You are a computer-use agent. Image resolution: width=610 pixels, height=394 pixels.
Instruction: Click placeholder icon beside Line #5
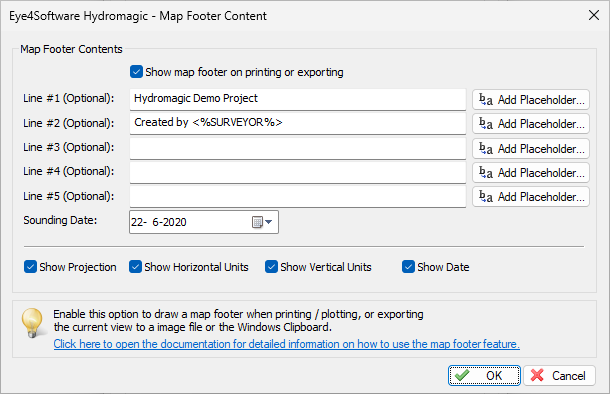tap(486, 197)
